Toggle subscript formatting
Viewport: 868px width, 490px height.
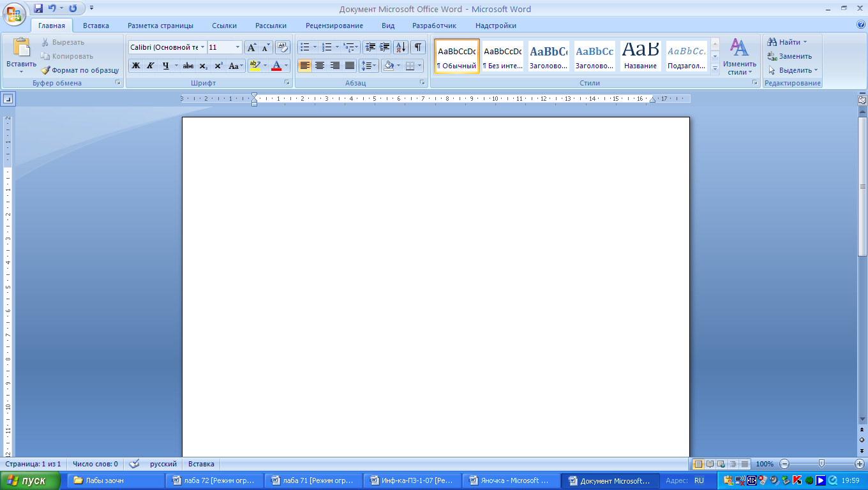coord(203,65)
